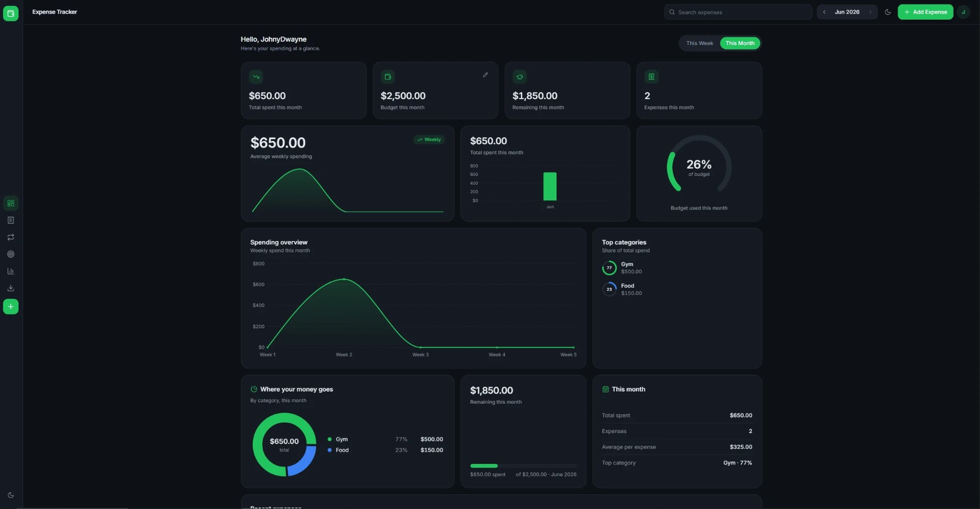Screen dimensions: 980x509
Task: Click the Week 2 peak point on spending overview
Action: click(x=344, y=279)
